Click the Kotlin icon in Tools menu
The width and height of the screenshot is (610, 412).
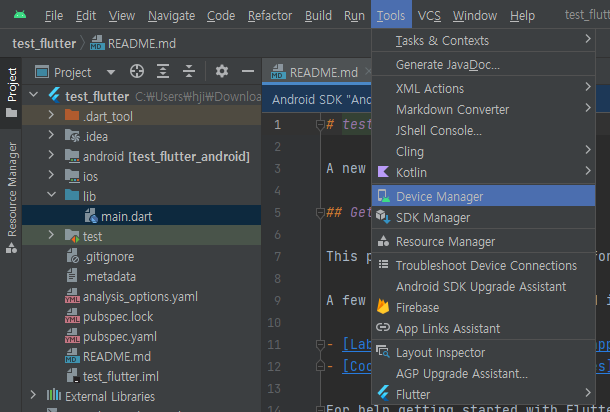tap(383, 172)
